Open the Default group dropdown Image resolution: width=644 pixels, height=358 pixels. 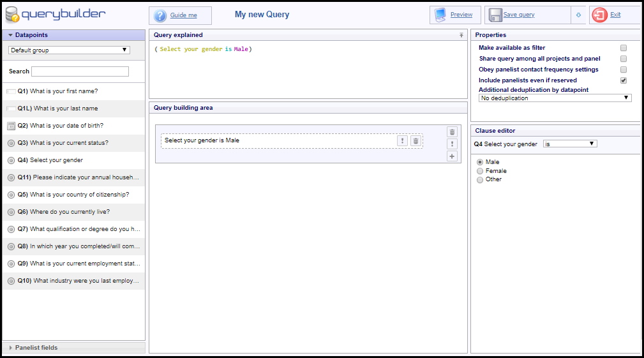tap(69, 50)
